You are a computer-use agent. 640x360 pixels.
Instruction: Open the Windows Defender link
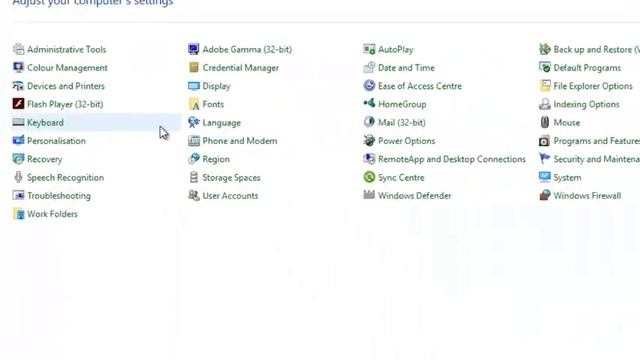click(414, 196)
